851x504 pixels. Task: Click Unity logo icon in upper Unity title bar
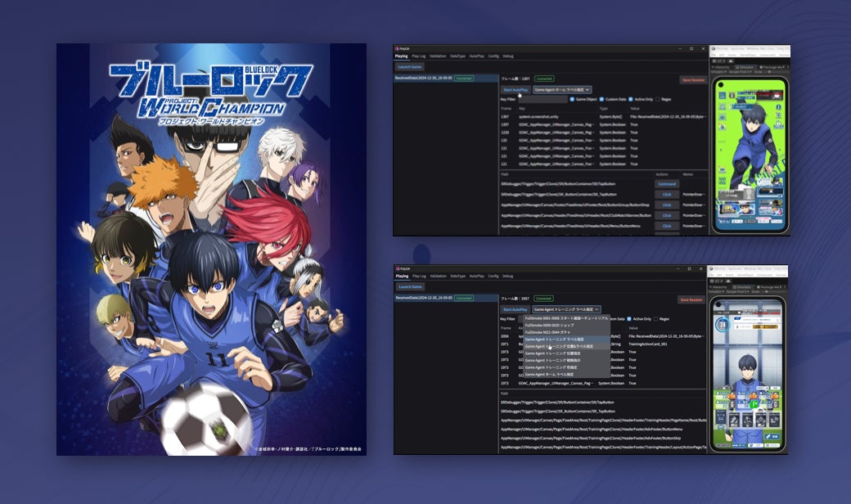(x=714, y=48)
